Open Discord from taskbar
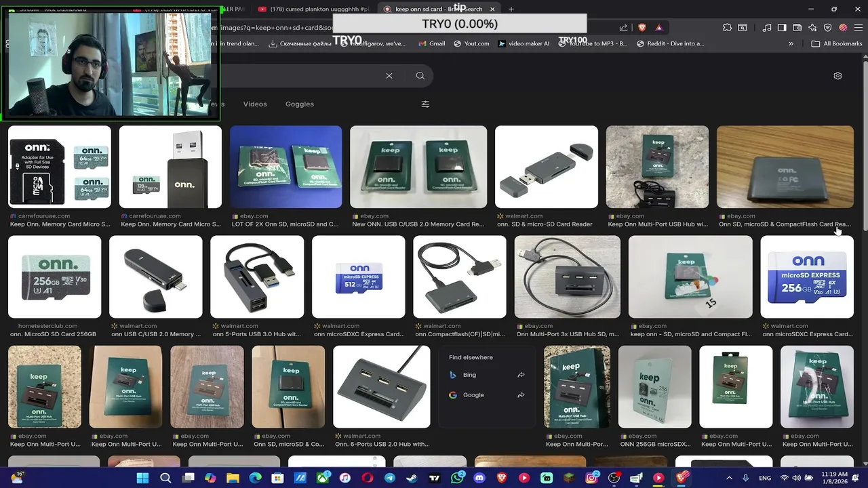This screenshot has height=488, width=868. pos(479,478)
